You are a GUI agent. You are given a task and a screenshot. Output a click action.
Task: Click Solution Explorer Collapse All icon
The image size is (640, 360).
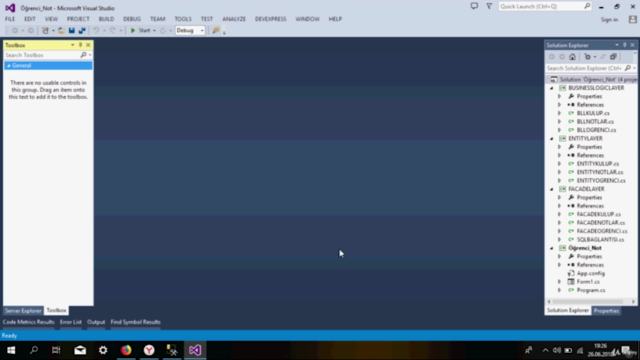tap(613, 57)
